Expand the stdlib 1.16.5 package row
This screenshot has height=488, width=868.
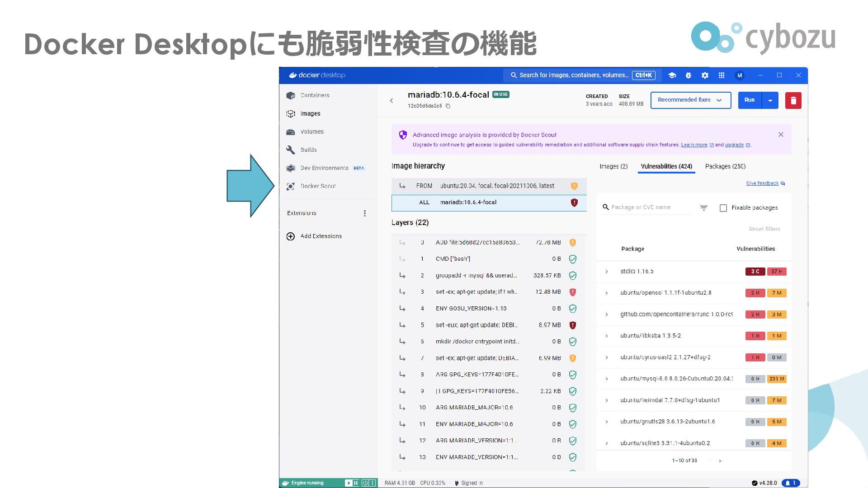607,272
